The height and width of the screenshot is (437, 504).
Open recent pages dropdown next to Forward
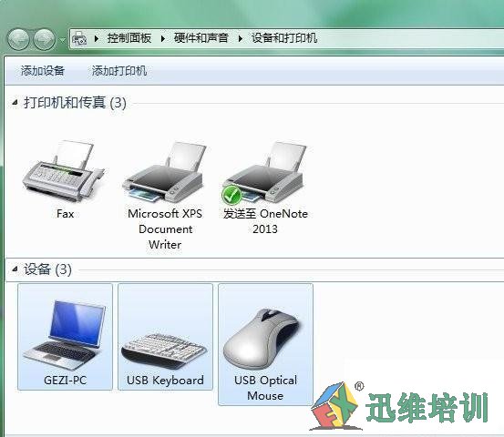point(62,40)
